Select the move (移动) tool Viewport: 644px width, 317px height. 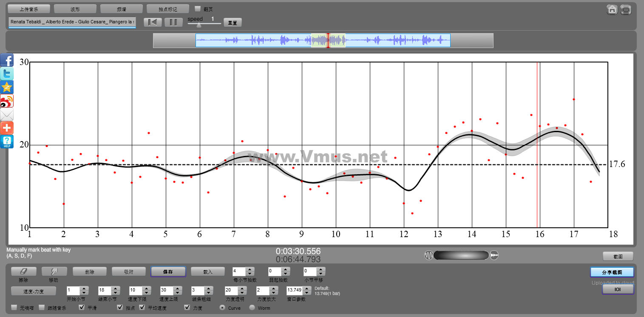coord(53,271)
